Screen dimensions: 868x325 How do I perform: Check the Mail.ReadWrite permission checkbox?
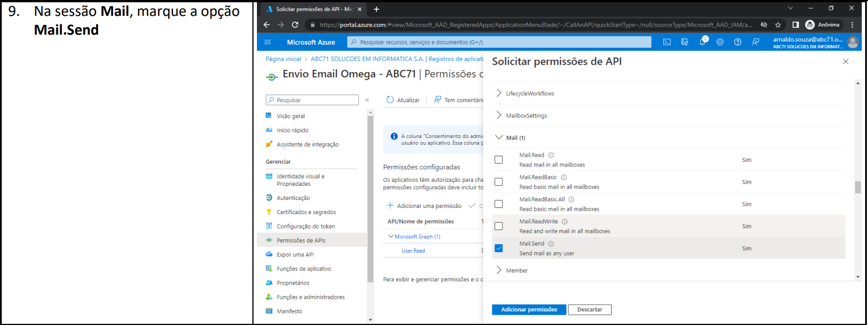pos(499,226)
